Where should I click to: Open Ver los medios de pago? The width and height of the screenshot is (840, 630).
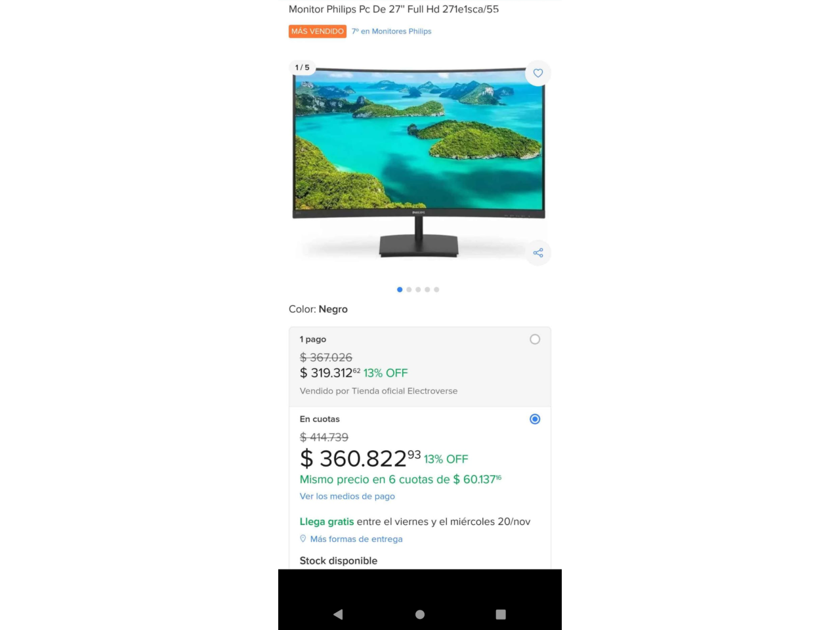(x=347, y=496)
